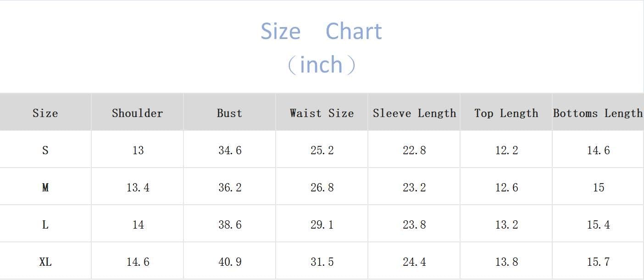
Task: Select bust value 40.9 in XL row
Action: [x=230, y=262]
